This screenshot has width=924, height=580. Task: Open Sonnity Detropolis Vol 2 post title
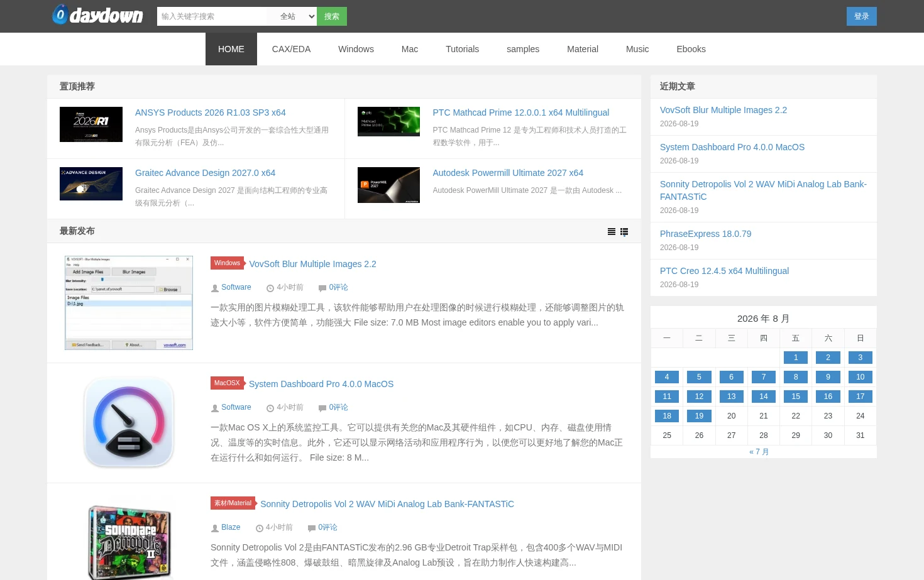pos(387,504)
